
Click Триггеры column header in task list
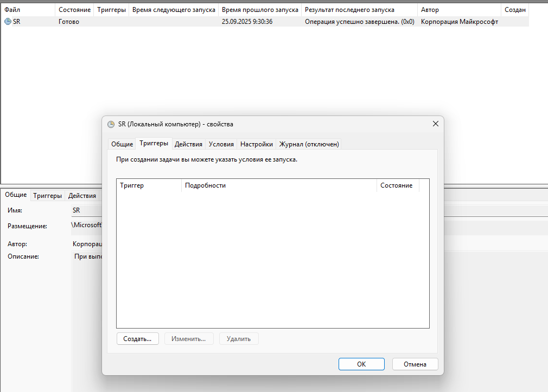point(111,10)
